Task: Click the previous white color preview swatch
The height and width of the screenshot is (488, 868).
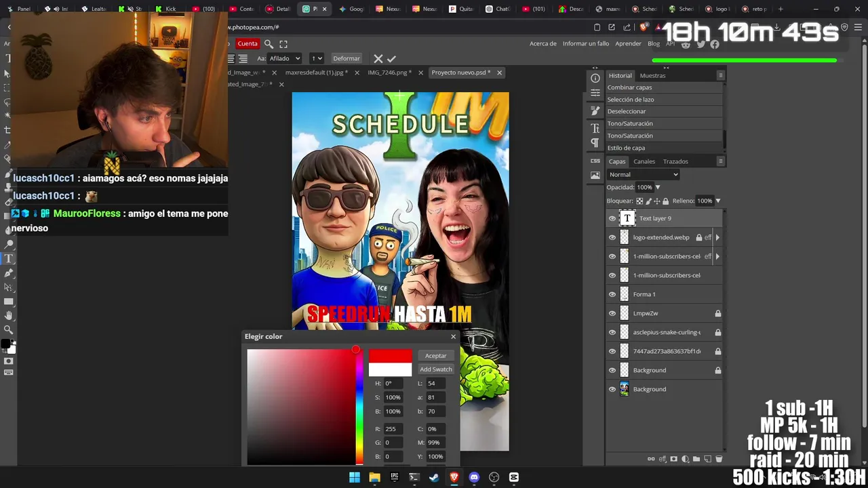Action: pyautogui.click(x=390, y=369)
